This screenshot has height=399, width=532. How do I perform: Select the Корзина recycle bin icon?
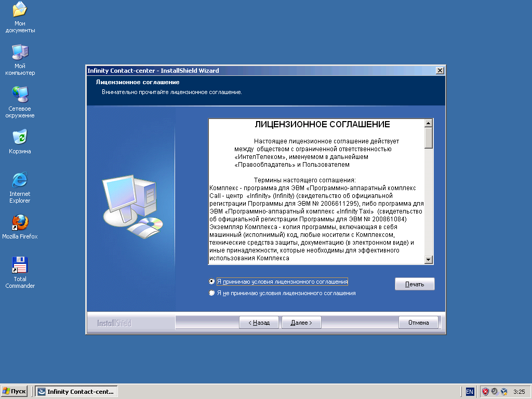(x=20, y=141)
